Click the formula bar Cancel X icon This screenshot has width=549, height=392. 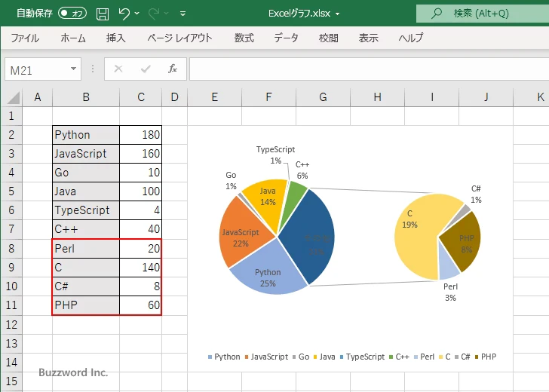click(x=118, y=69)
